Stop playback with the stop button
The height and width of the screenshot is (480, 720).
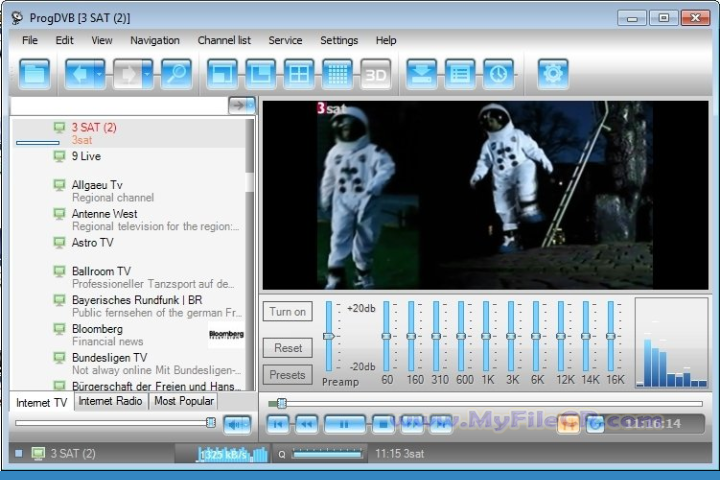coord(383,424)
